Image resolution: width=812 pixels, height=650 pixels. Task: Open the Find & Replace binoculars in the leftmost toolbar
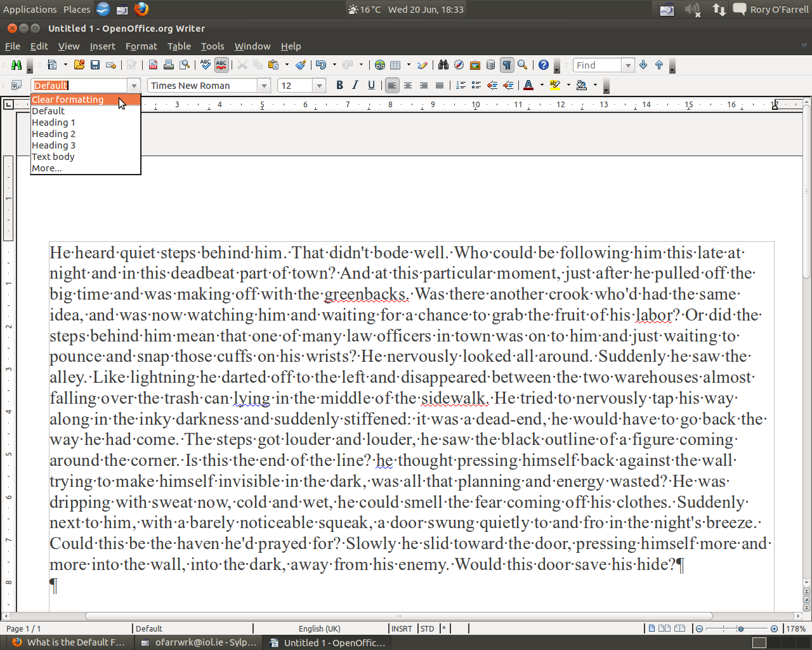16,65
